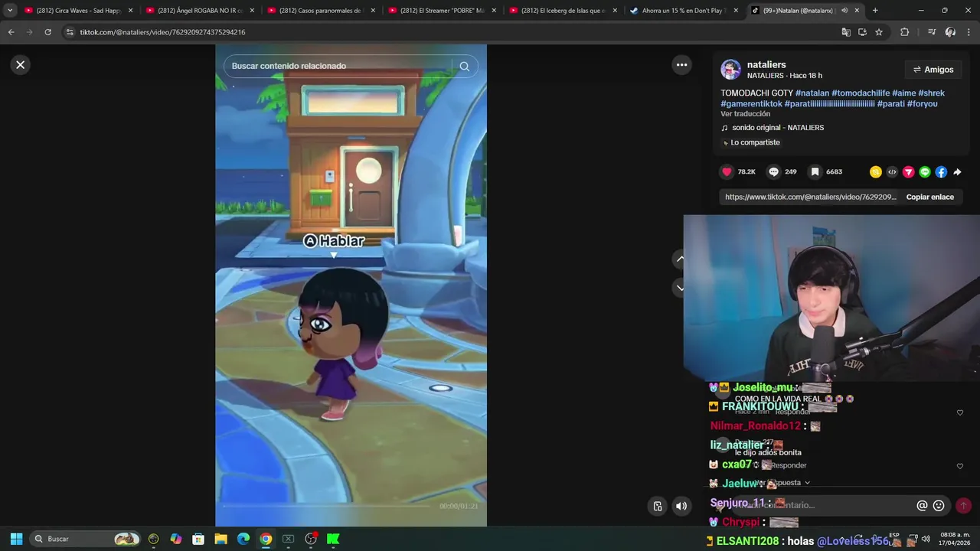Share via the green LINE icon
980x551 pixels.
point(925,172)
